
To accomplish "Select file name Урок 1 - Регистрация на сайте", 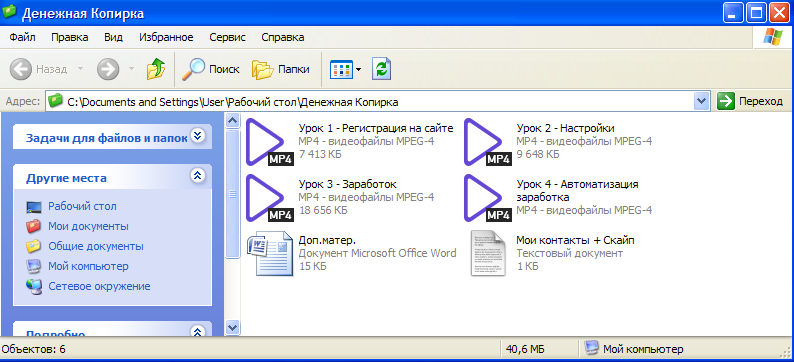I will point(376,128).
